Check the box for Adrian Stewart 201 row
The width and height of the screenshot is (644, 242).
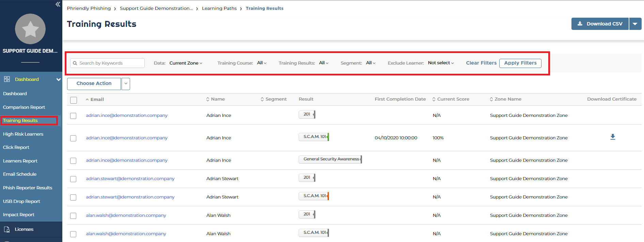click(x=73, y=179)
